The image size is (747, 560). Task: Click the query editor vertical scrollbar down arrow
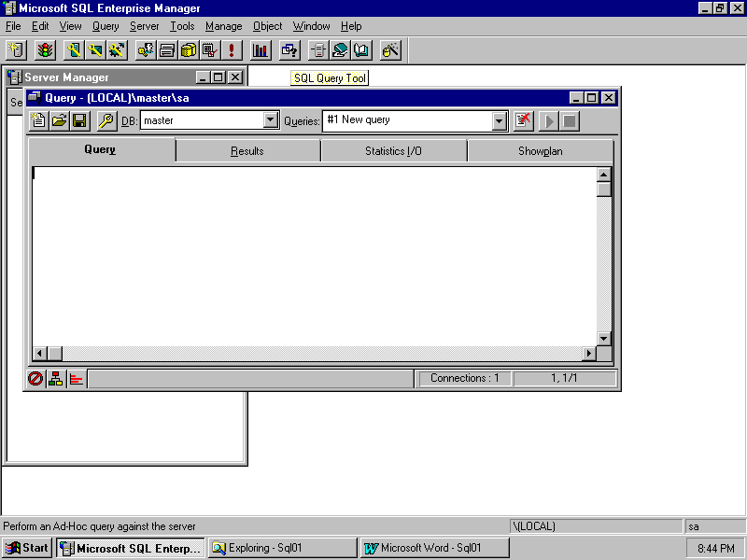[603, 338]
